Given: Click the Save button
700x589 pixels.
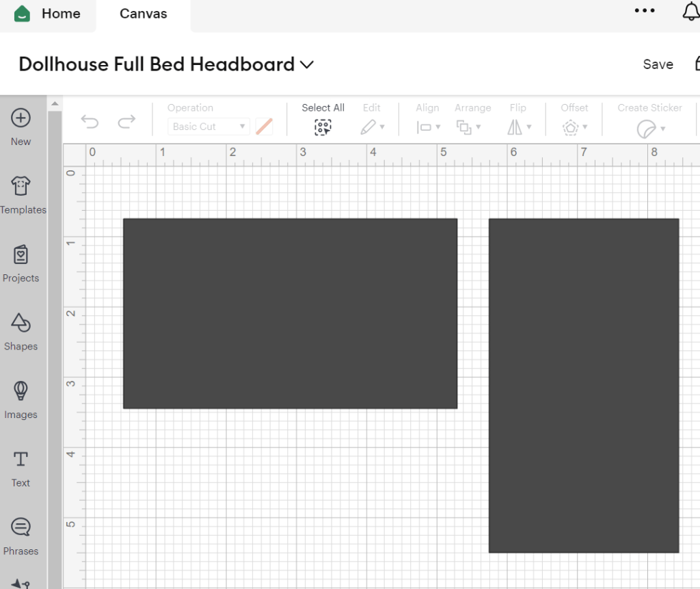Looking at the screenshot, I should 658,64.
